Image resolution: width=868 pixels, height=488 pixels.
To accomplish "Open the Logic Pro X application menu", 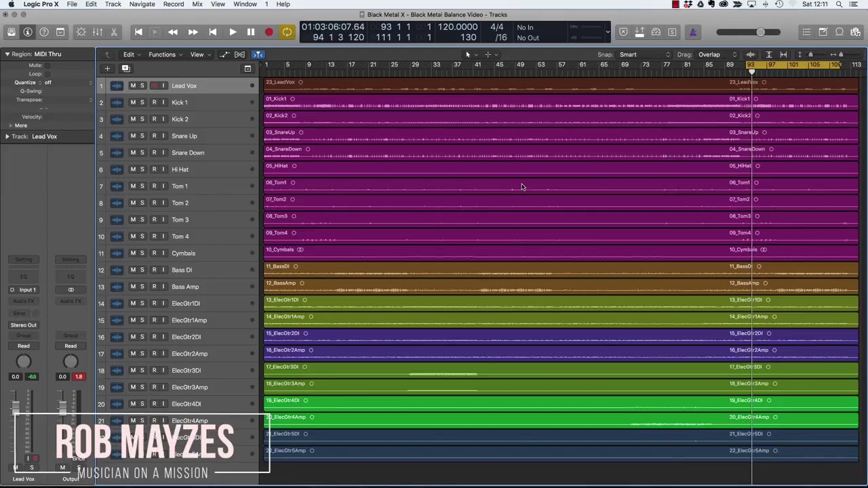I will tap(41, 4).
